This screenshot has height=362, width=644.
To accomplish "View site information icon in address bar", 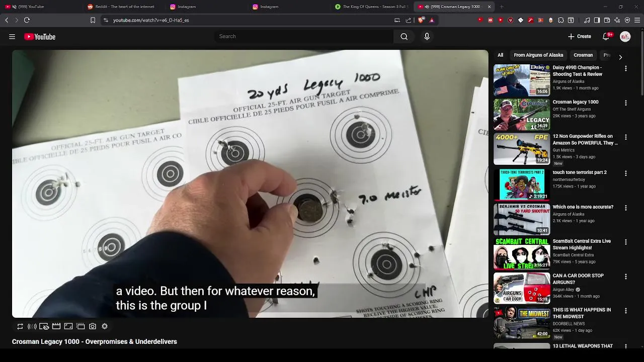I will coord(106,20).
